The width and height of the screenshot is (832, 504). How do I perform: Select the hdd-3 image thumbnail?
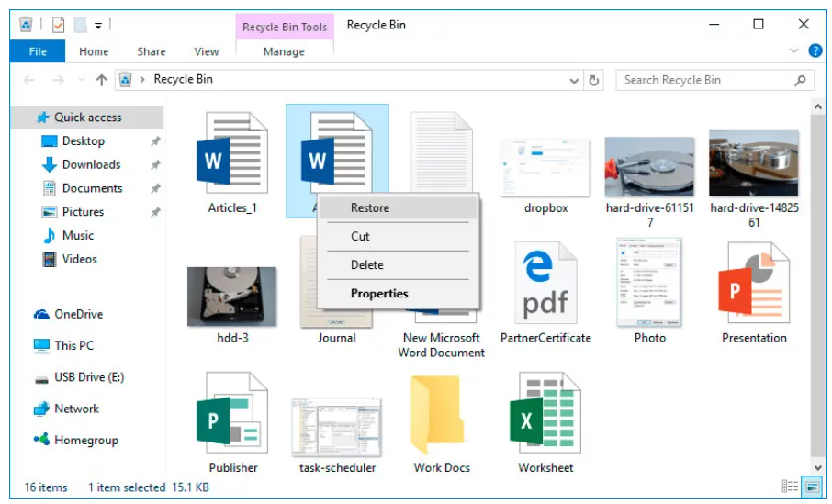(x=232, y=297)
